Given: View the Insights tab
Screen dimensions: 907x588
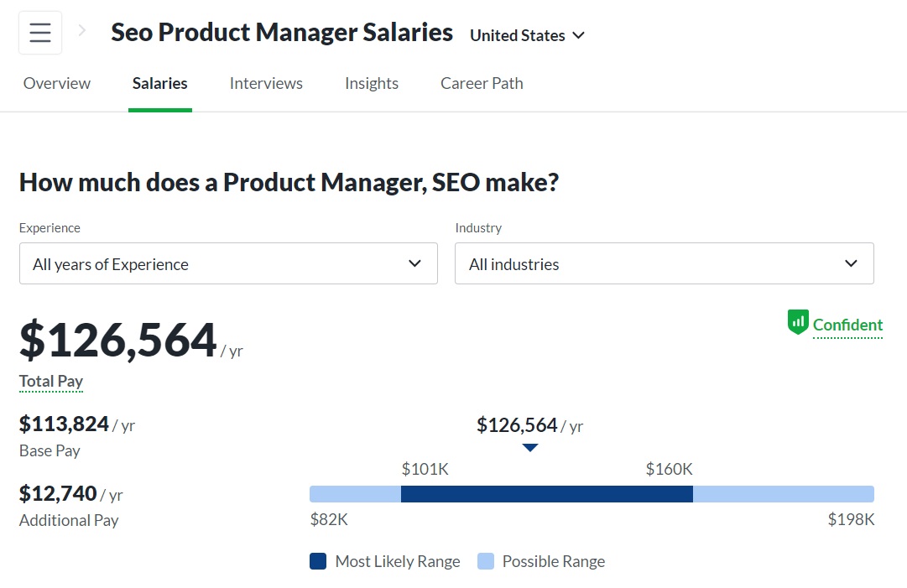Looking at the screenshot, I should point(372,83).
